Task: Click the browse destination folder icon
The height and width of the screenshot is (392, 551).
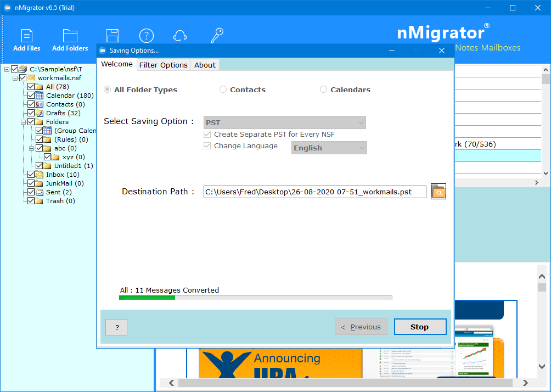Action: coord(438,192)
